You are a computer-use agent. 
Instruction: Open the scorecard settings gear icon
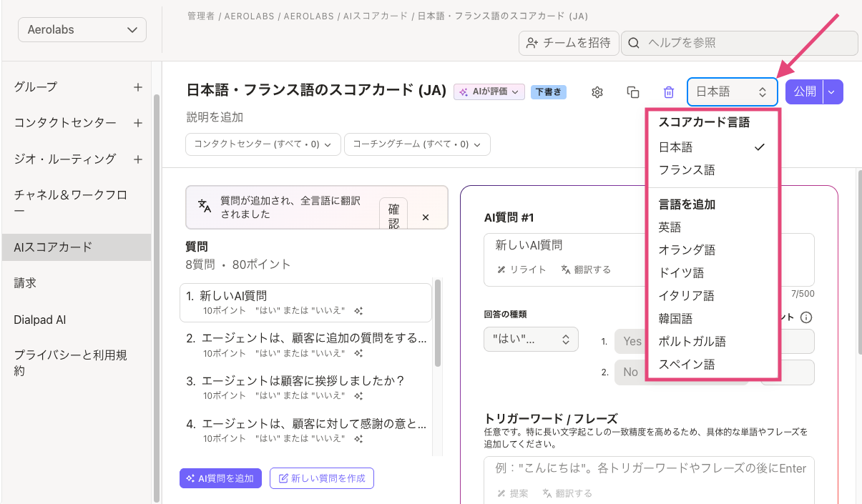click(x=598, y=92)
